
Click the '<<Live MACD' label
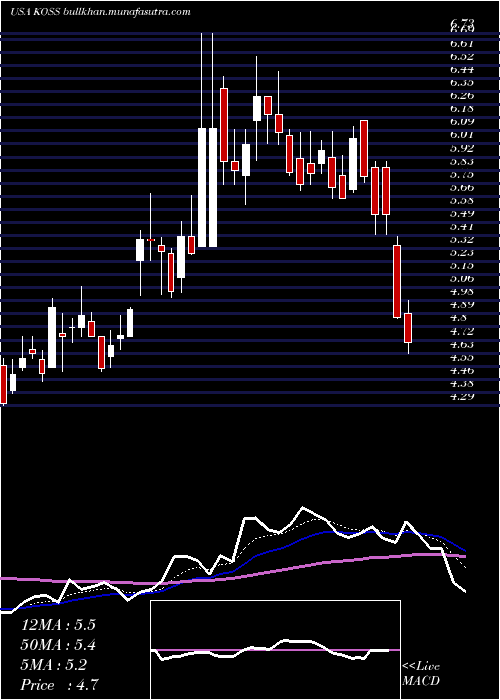pyautogui.click(x=421, y=674)
